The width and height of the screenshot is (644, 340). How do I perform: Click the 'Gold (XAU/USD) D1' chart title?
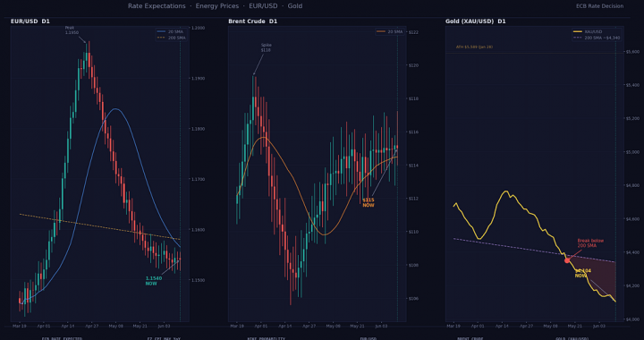[x=475, y=21]
